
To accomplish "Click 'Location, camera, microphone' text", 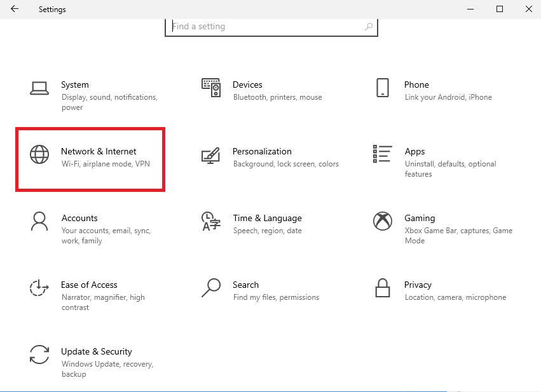I will [x=455, y=297].
